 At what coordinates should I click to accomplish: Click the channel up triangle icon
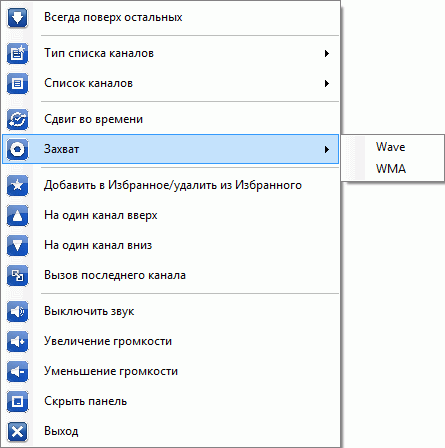pos(17,215)
